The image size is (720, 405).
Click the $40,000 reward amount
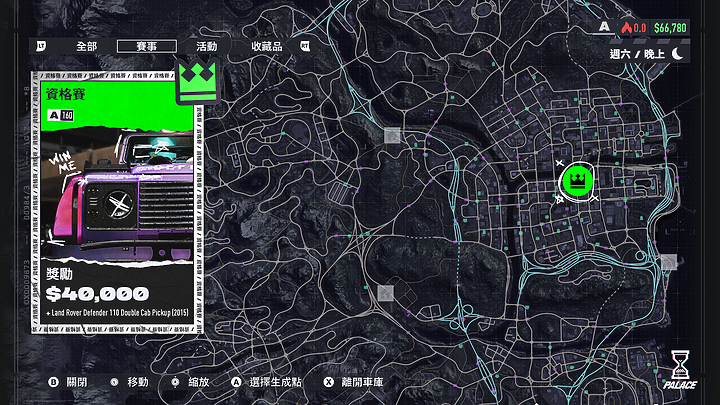97,294
